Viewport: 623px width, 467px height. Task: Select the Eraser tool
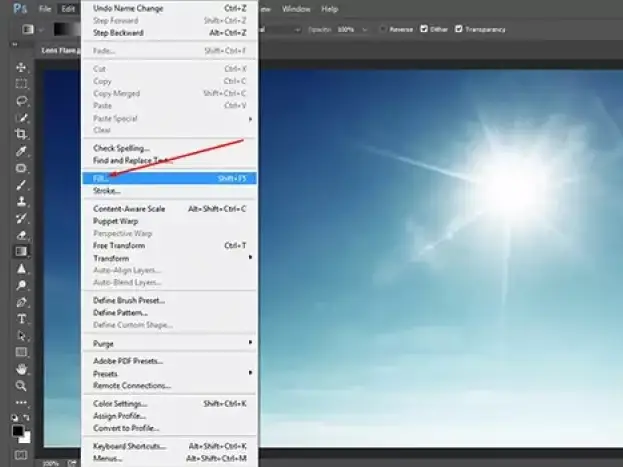point(21,235)
